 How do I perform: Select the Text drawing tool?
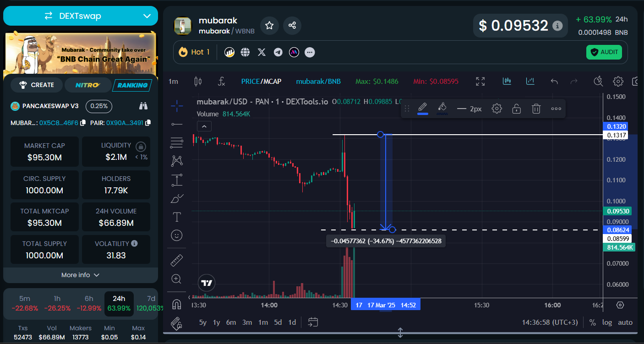177,217
